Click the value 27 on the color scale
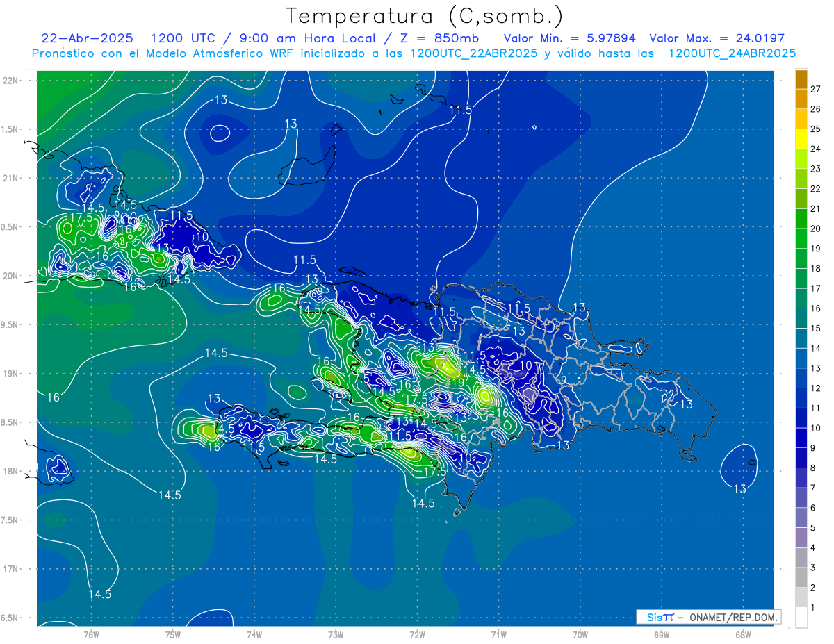This screenshot has width=834, height=644. (x=815, y=89)
